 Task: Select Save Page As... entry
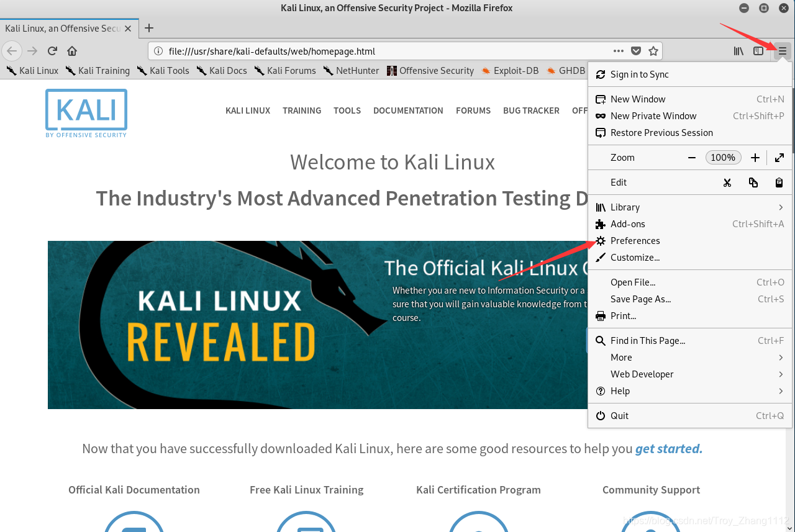click(x=690, y=299)
